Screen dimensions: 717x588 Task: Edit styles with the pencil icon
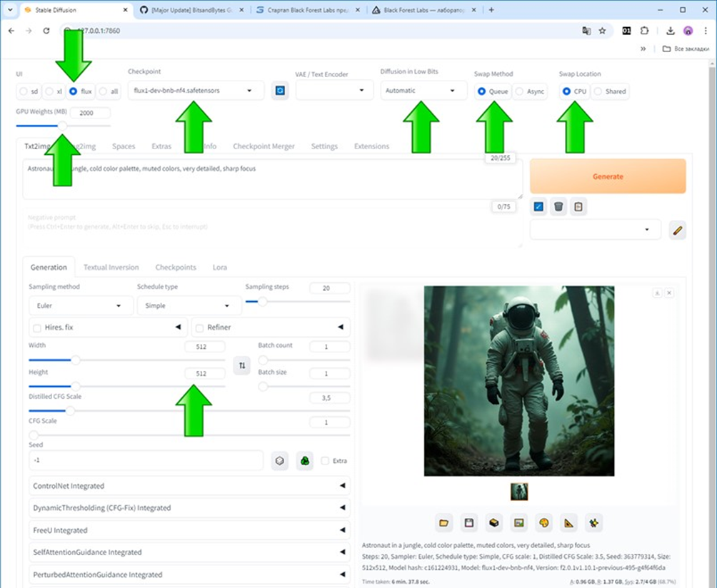(678, 230)
